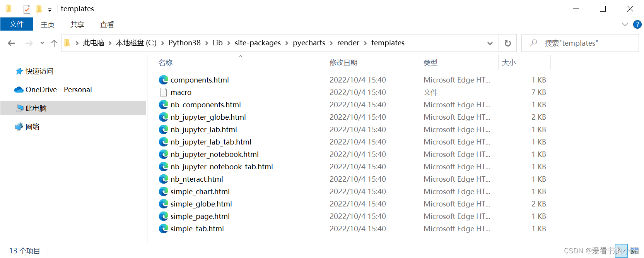Click the Up one level arrow
Screen dimensions: 644x258
pyautogui.click(x=54, y=43)
